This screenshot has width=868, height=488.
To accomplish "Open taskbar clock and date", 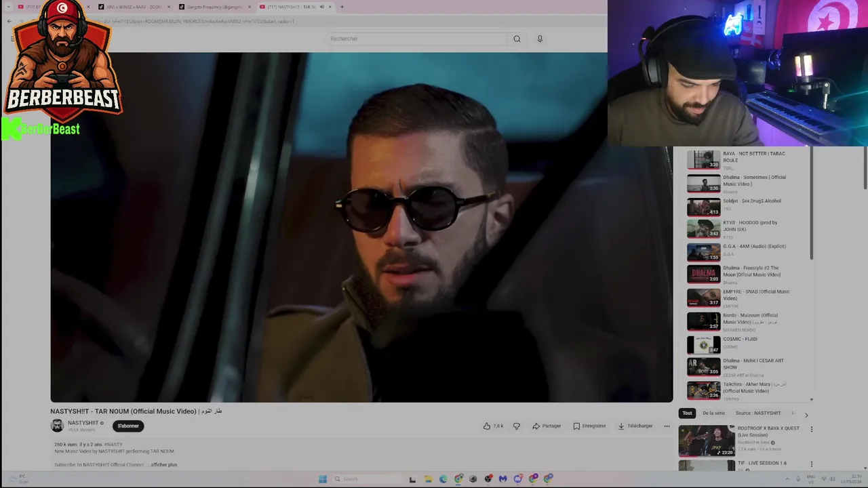I will pyautogui.click(x=850, y=479).
